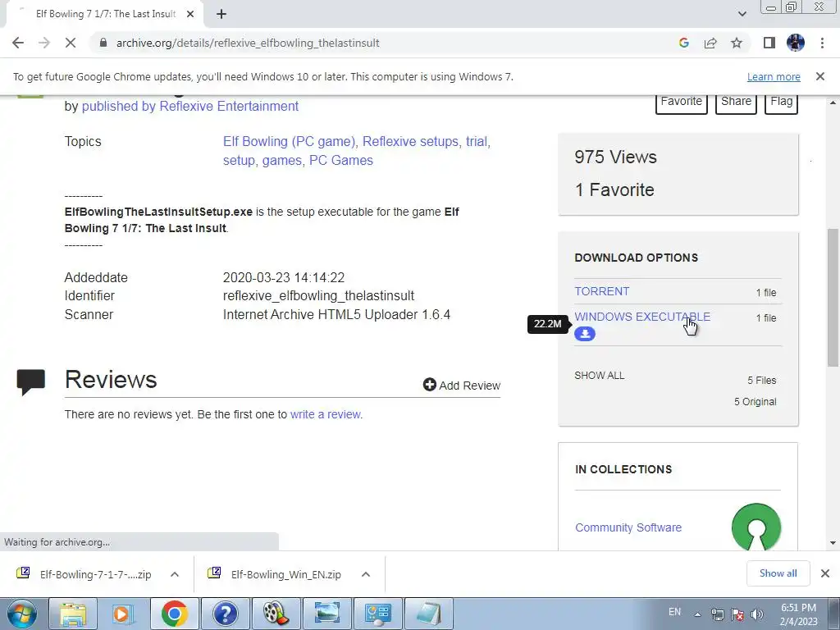
Task: Click the blue download icon
Action: 584,334
